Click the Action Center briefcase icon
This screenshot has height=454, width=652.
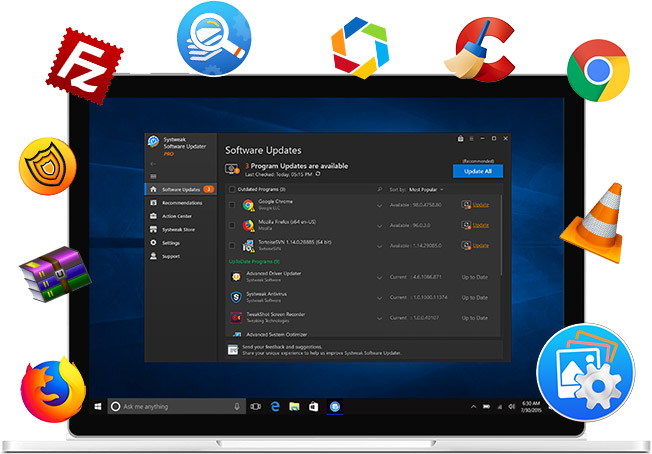pyautogui.click(x=153, y=216)
